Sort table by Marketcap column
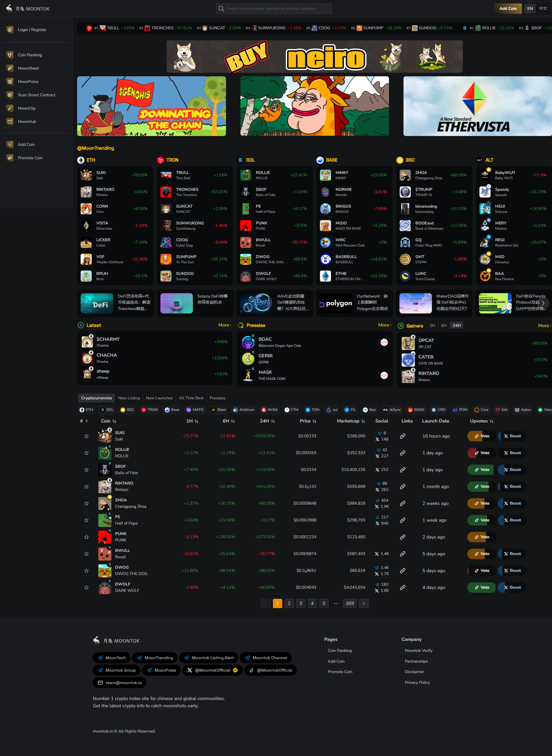552x756 pixels. coord(350,421)
